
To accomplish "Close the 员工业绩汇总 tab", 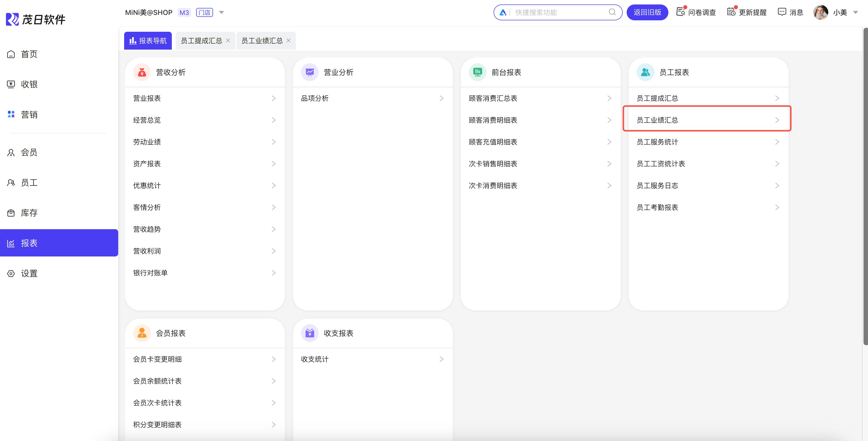I will (289, 40).
